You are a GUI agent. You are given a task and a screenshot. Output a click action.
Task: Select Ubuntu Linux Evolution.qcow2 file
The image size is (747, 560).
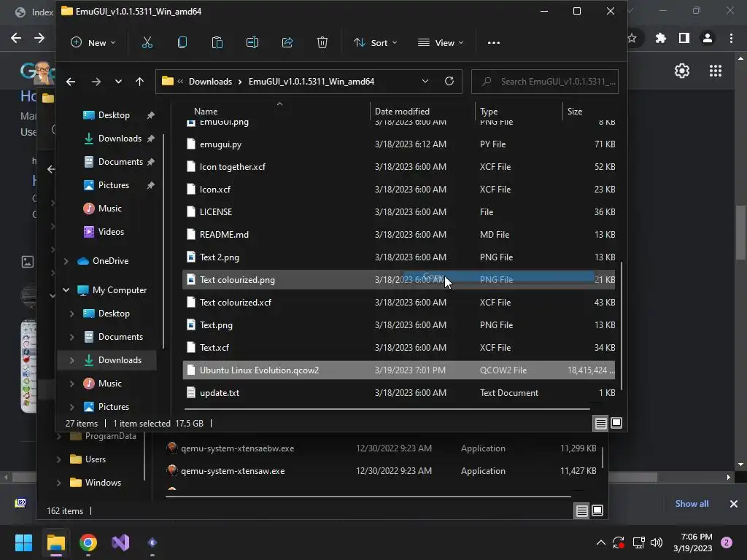(398, 370)
